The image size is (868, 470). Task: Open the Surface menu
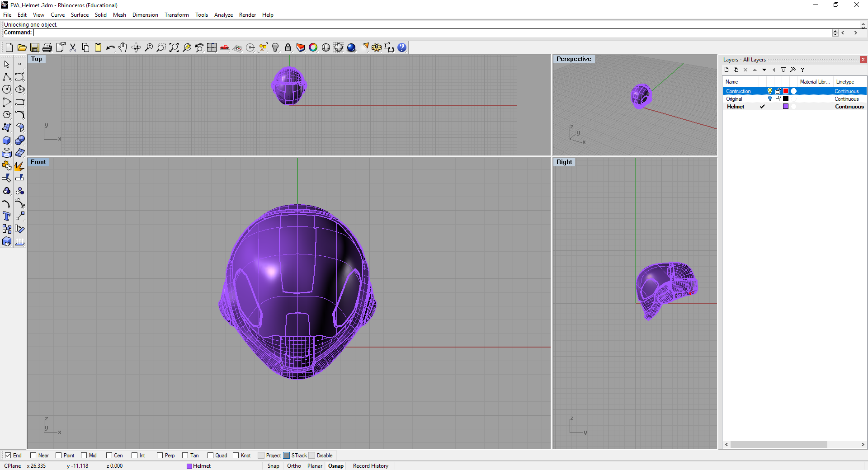point(80,15)
